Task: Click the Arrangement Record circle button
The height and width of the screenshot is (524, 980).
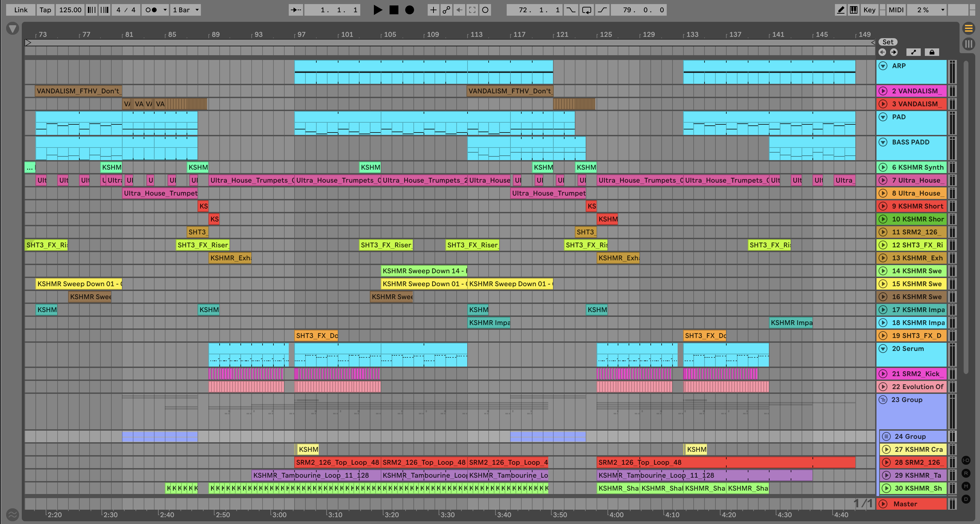Action: [x=409, y=10]
